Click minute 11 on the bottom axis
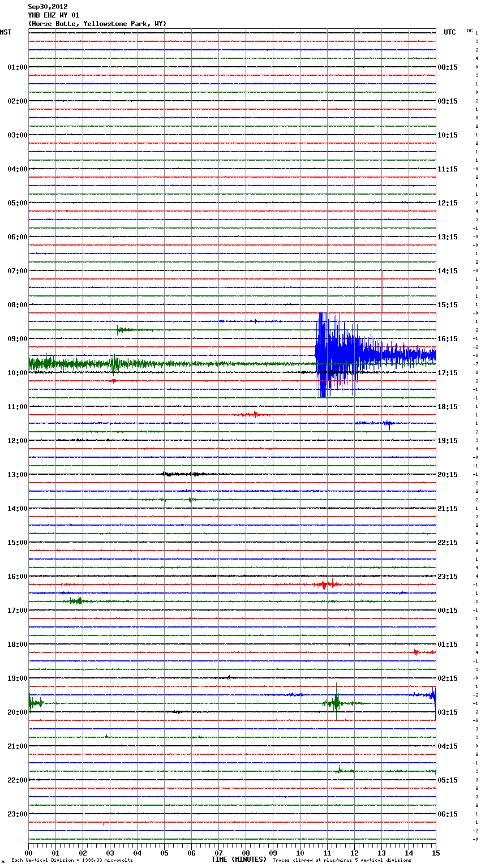Screen dimensions: 481x868 click(327, 853)
